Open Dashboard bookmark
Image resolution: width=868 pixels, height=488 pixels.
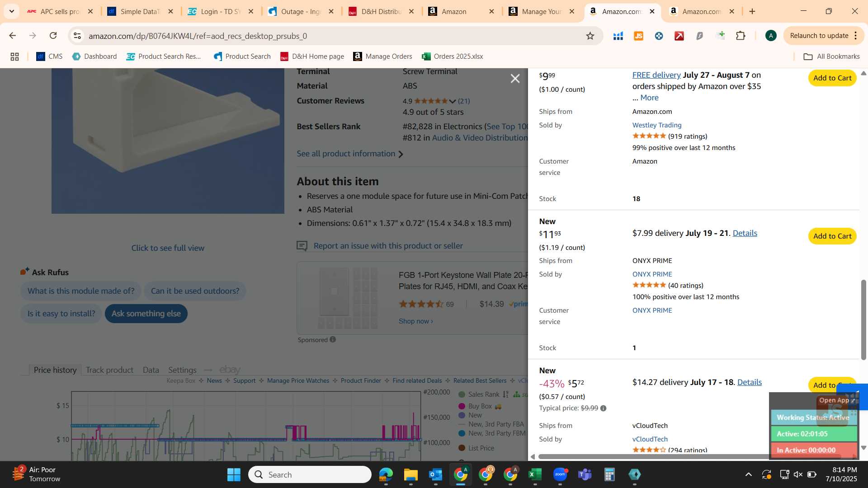(x=94, y=56)
